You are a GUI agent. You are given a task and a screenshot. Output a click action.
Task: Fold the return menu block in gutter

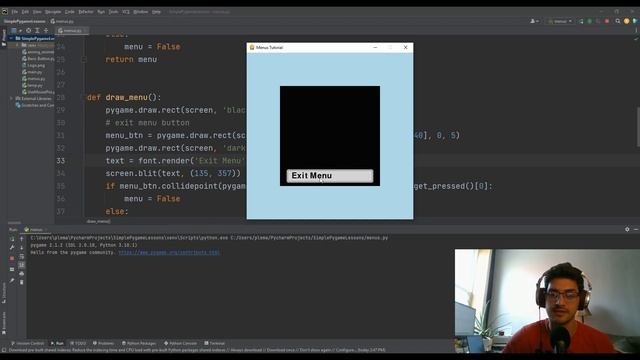84,60
